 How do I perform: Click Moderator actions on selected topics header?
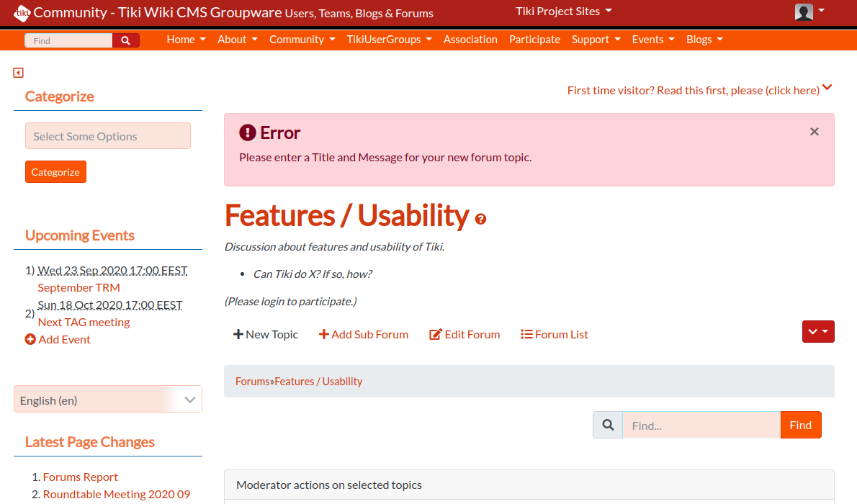coord(529,485)
